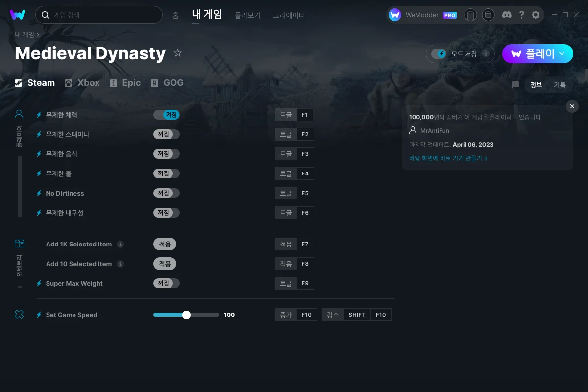Image resolution: width=588 pixels, height=392 pixels.
Task: Select the 플레이어 category person icon
Action: coord(19,115)
